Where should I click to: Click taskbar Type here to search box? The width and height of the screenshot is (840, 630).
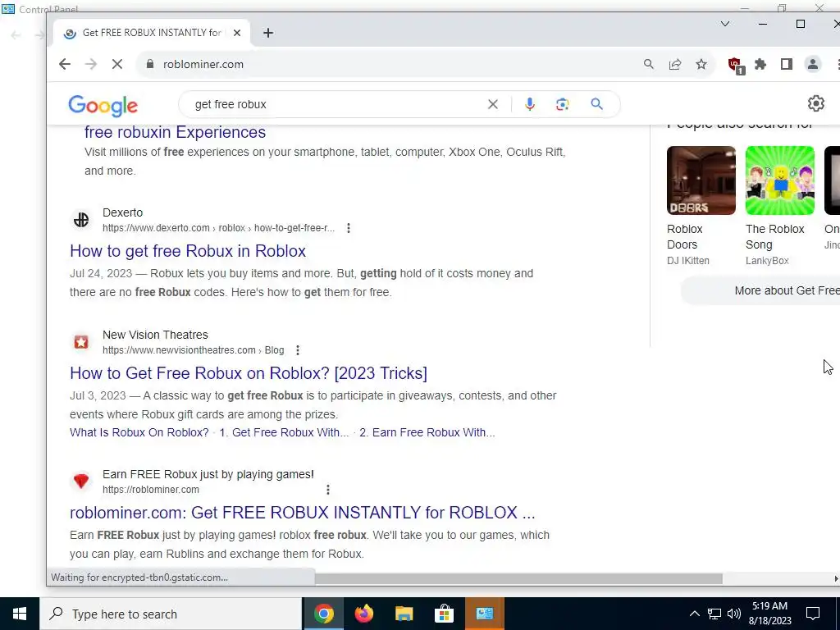(171, 614)
